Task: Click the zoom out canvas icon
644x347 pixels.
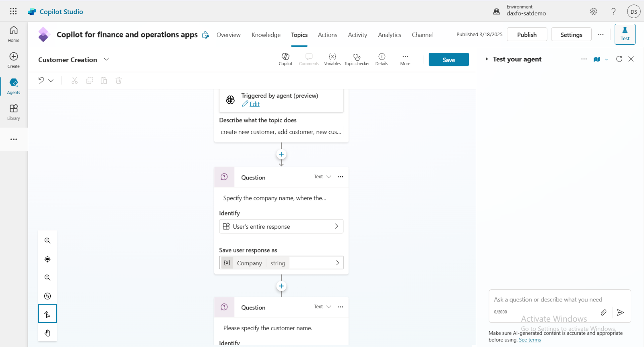Action: 47,278
